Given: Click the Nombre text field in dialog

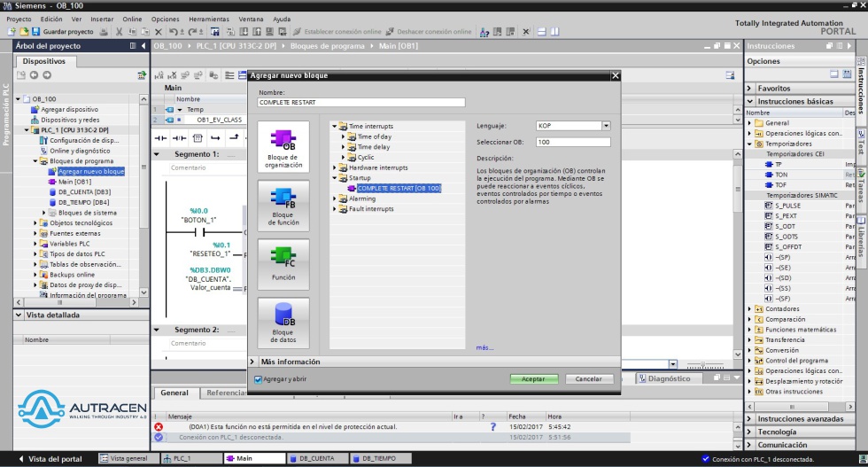Looking at the screenshot, I should pyautogui.click(x=361, y=103).
